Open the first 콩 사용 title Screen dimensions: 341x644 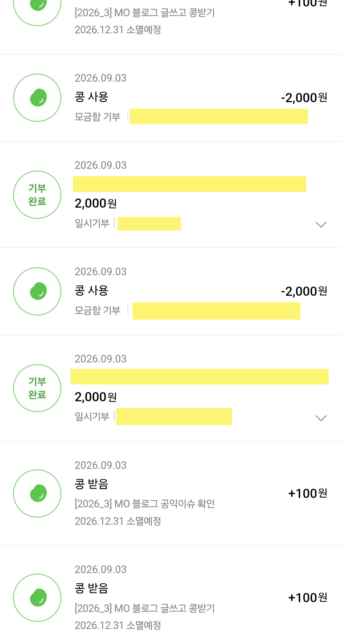[92, 97]
